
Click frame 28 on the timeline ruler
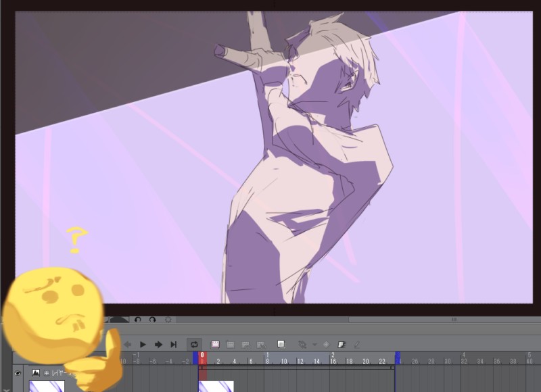pos(431,362)
